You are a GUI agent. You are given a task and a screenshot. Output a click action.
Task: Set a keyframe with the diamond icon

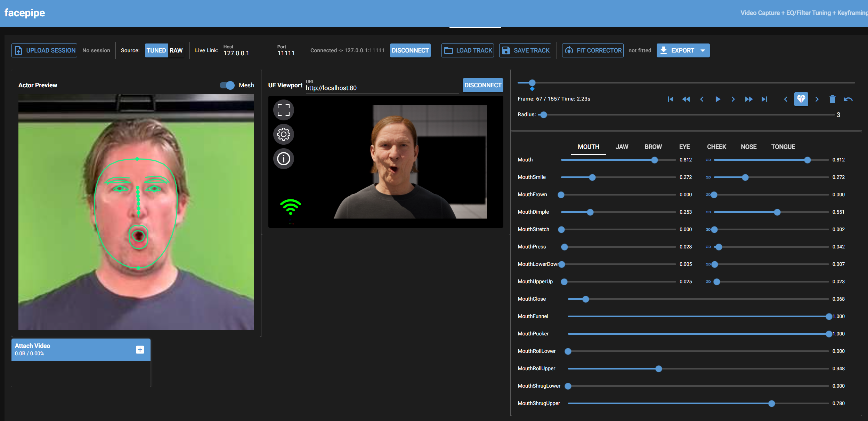point(801,99)
